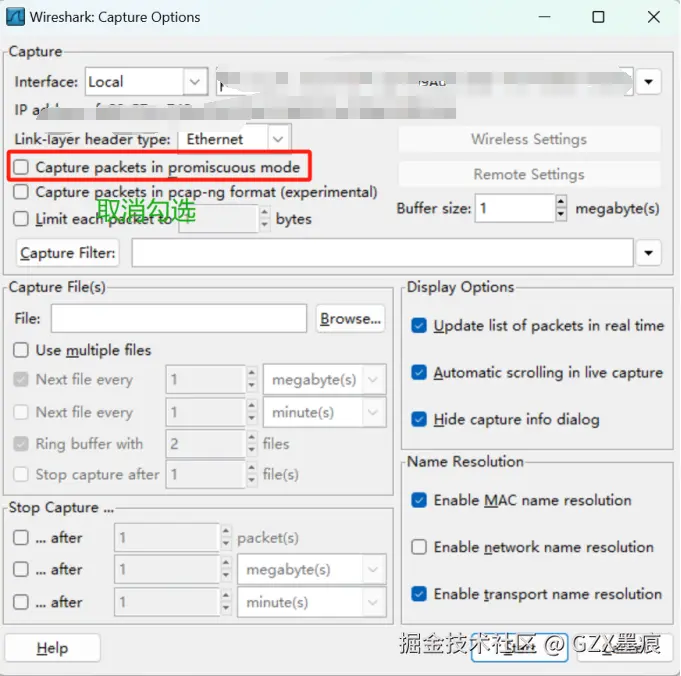Click Ring buffer with files value field
681x676 pixels.
205,444
